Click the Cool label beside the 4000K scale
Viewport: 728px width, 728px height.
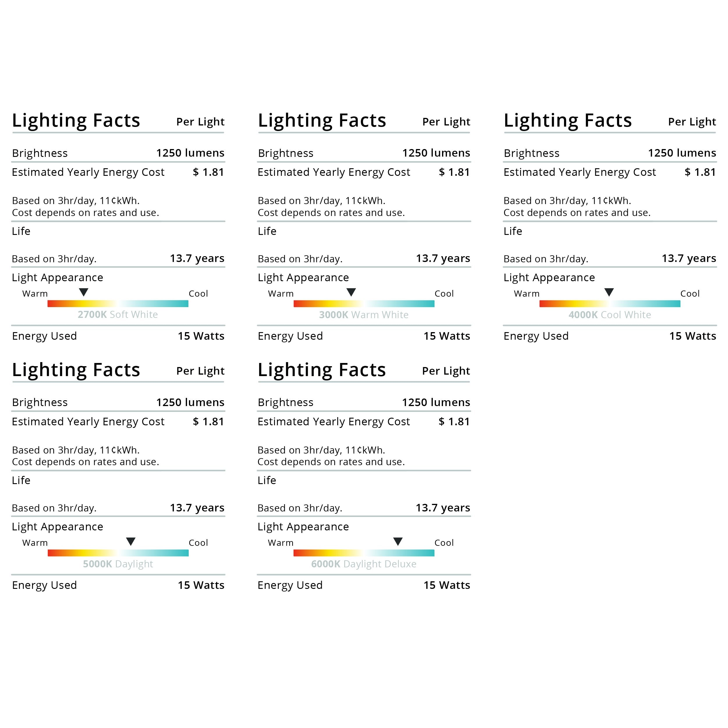tap(690, 294)
